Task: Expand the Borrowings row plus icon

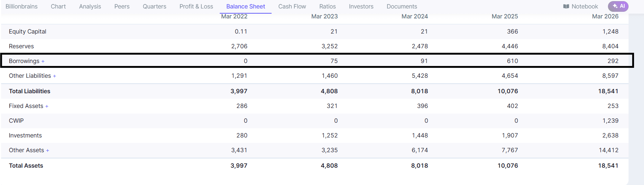Action: click(43, 61)
